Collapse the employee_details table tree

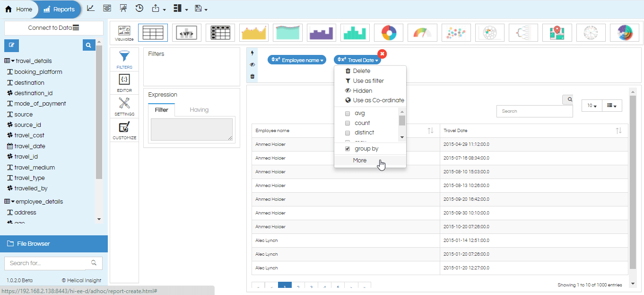(13, 202)
